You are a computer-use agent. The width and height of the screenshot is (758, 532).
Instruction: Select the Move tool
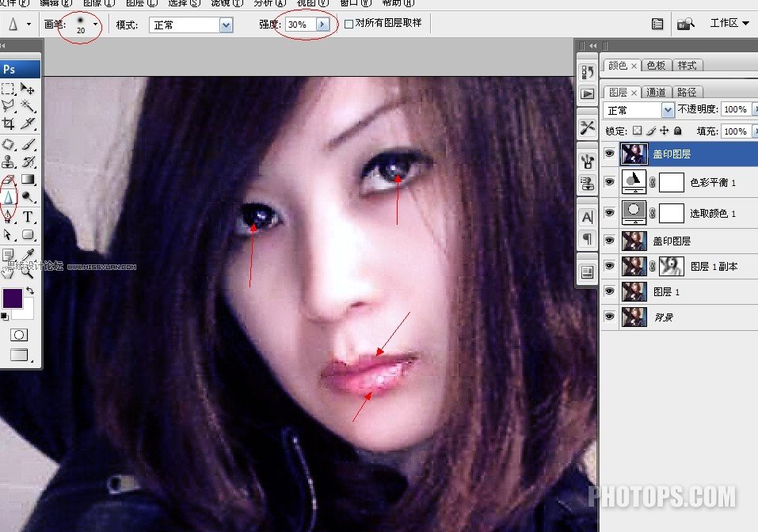pyautogui.click(x=28, y=89)
